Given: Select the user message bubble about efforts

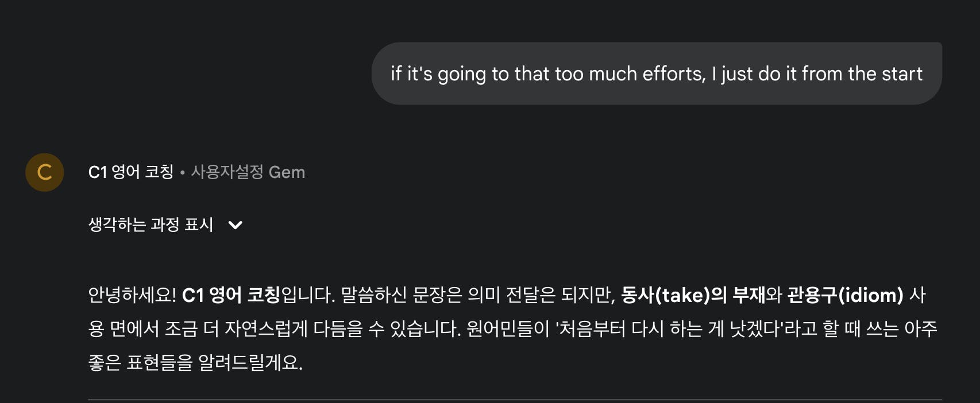Looking at the screenshot, I should click(x=657, y=73).
